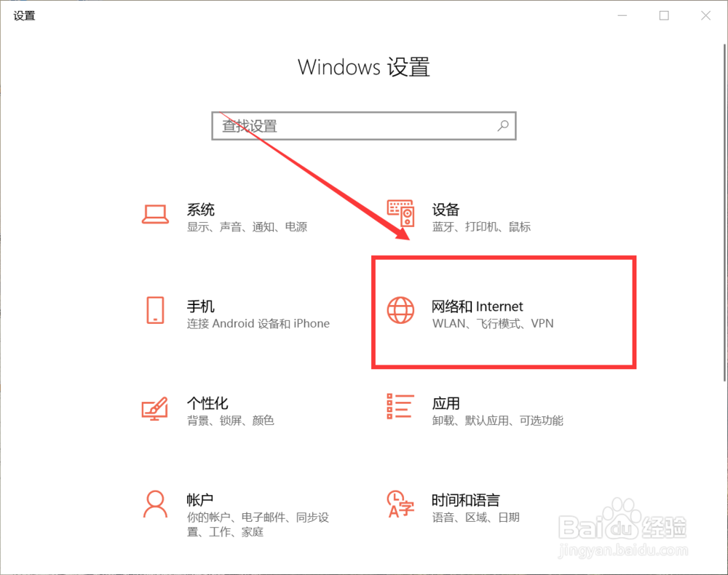
Task: Open the 网络和 Internet globe icon
Action: pos(400,310)
